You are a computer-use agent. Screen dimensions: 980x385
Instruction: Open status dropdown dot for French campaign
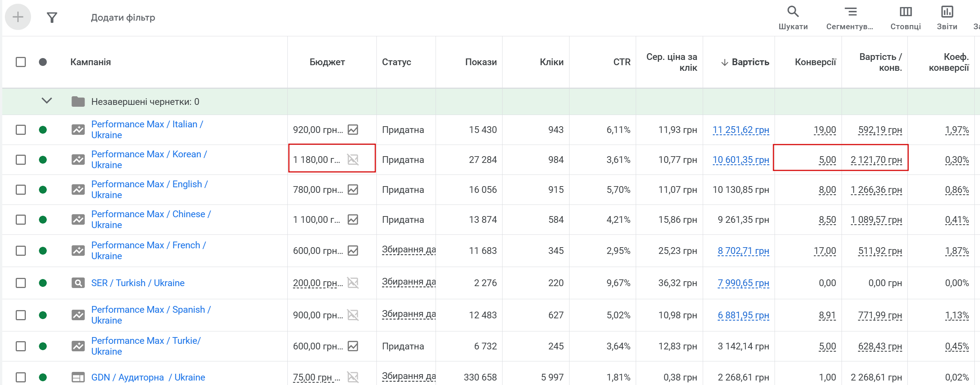point(43,251)
